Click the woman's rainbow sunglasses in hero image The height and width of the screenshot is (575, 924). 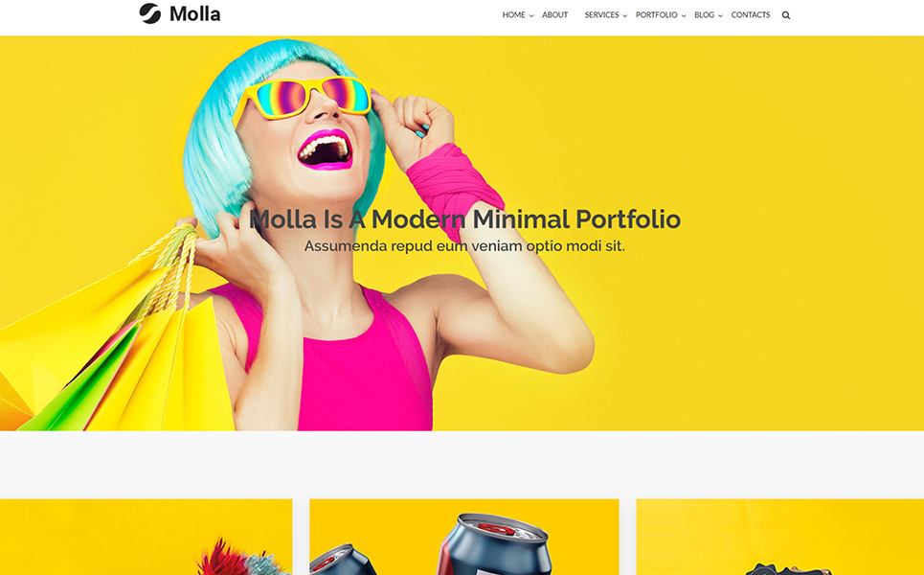[x=304, y=98]
